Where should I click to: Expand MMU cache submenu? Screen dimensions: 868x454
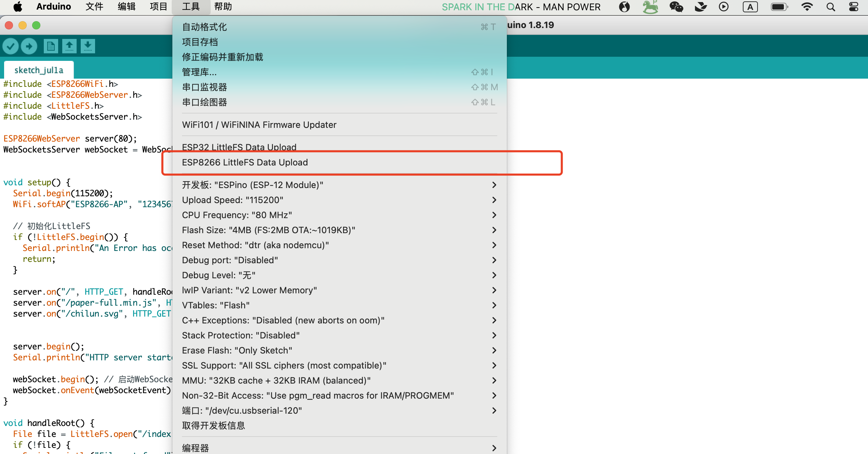click(339, 380)
